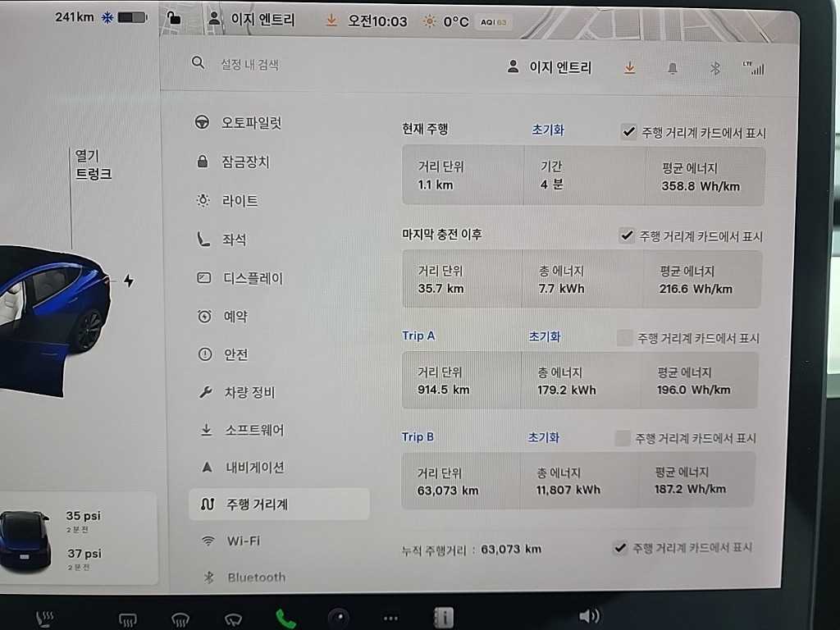This screenshot has height=630, width=840.
Task: Tap the orange download icon in the settings header
Action: (x=629, y=68)
